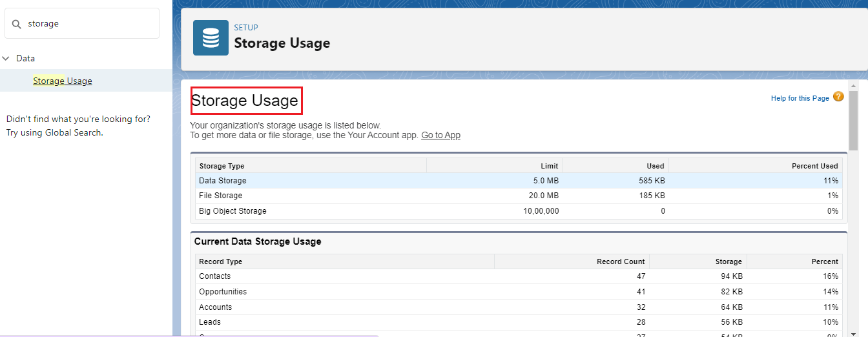The width and height of the screenshot is (868, 337).
Task: Click the Leads record type row
Action: tap(210, 322)
